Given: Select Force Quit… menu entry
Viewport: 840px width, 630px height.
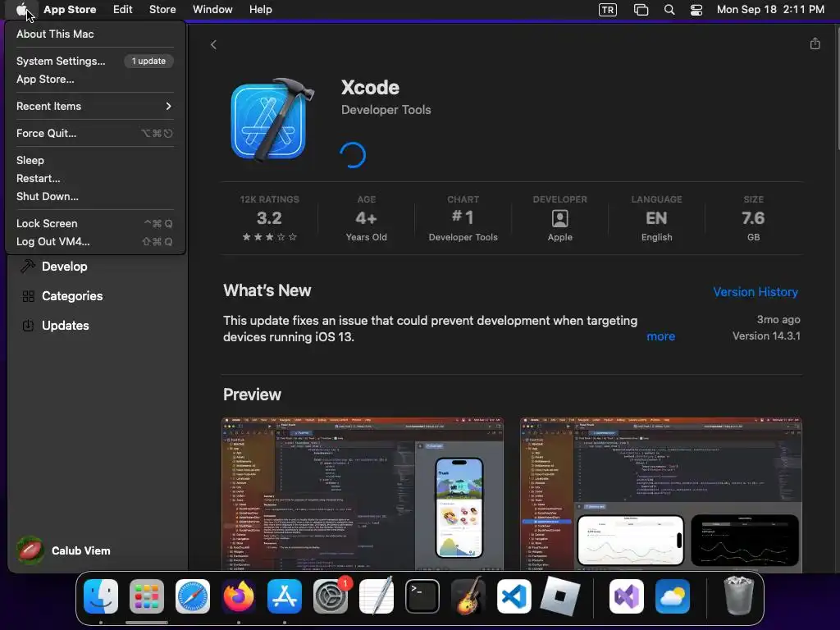Looking at the screenshot, I should (x=95, y=134).
